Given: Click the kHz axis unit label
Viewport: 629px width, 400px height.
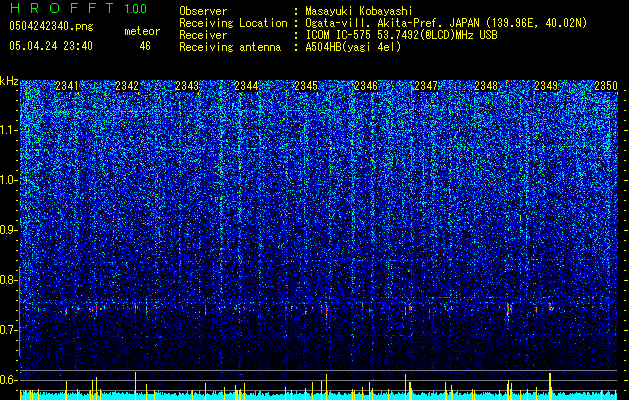Looking at the screenshot, I should point(9,81).
